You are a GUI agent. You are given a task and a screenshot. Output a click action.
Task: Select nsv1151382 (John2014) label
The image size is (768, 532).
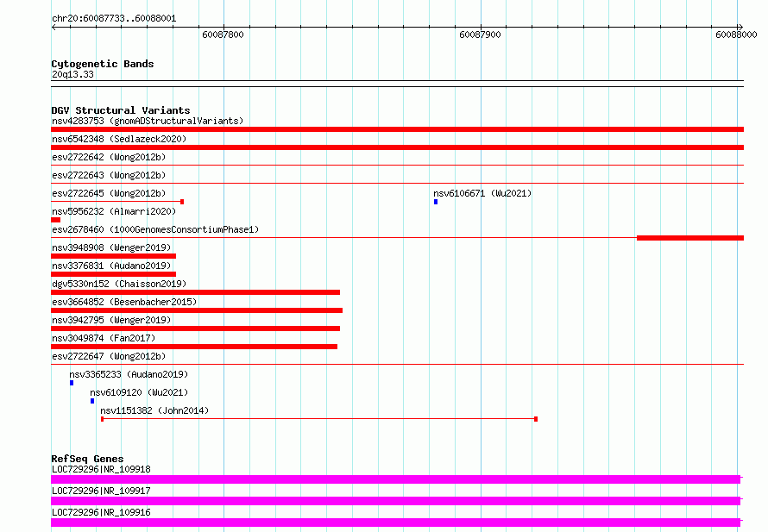pyautogui.click(x=154, y=410)
